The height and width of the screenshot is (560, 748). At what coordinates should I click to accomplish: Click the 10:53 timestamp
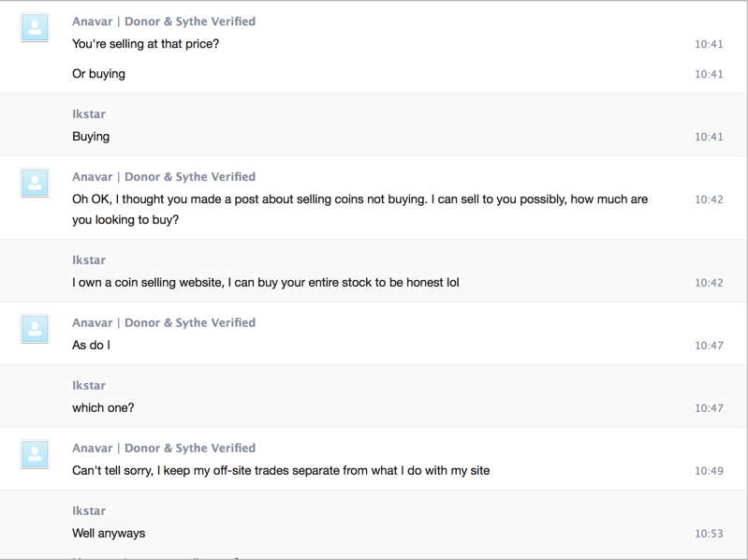point(709,534)
